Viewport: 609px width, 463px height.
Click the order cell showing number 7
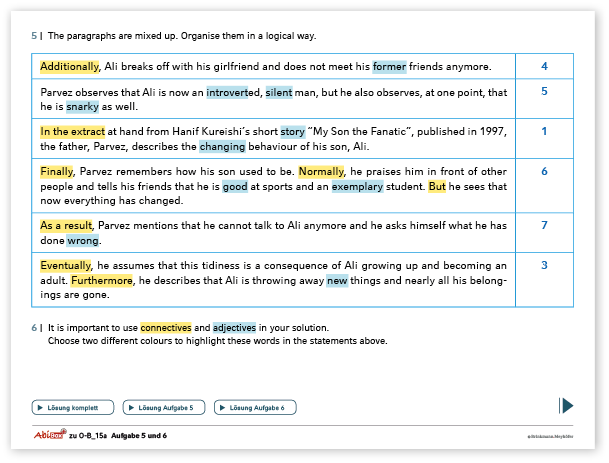coord(544,225)
